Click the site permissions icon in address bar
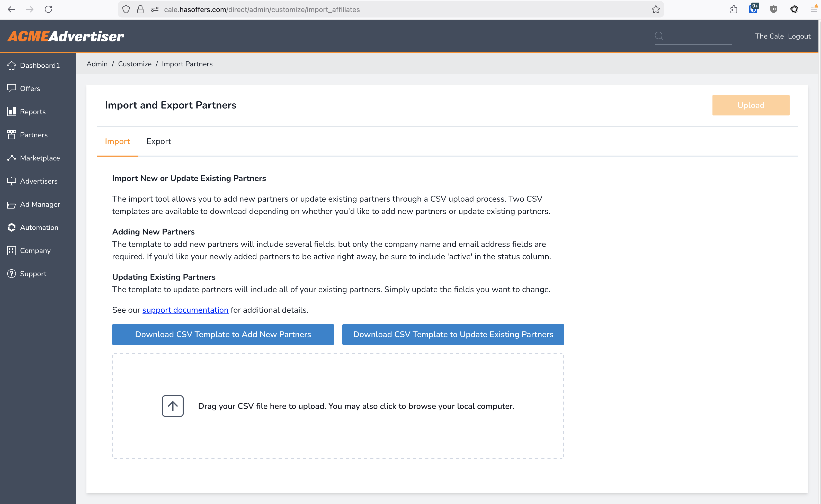 (x=155, y=9)
